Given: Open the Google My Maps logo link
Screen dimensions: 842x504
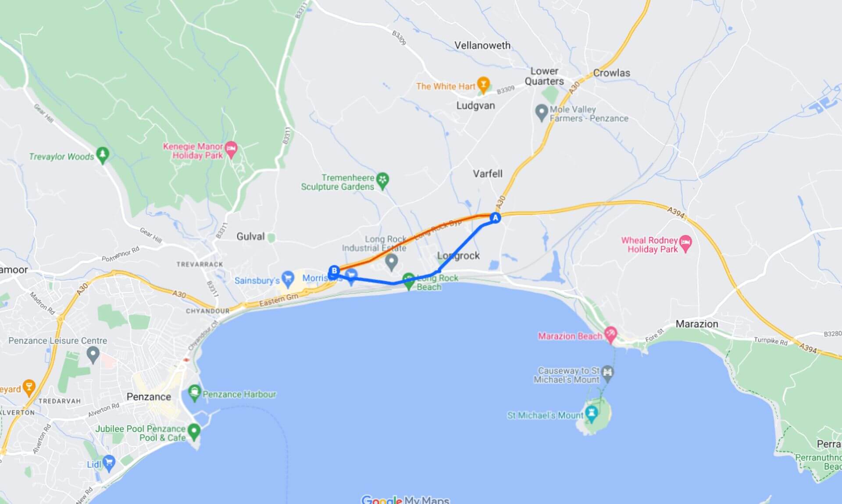Looking at the screenshot, I should (405, 500).
